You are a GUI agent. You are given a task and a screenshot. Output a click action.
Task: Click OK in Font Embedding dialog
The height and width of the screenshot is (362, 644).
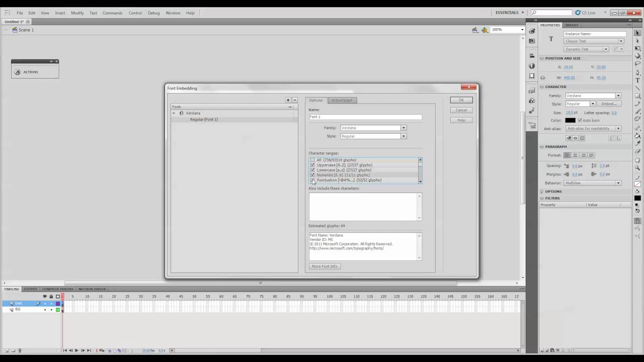tap(461, 100)
